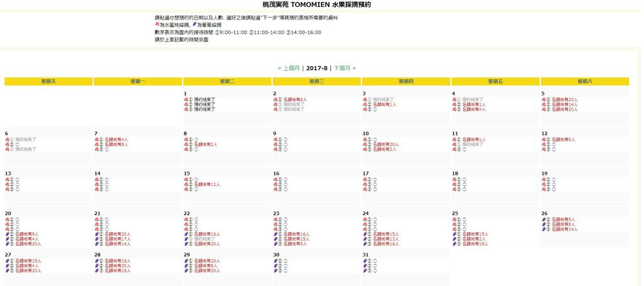Click the grape icon in the legend text
Screen dimensions: 644x286
(x=194, y=25)
